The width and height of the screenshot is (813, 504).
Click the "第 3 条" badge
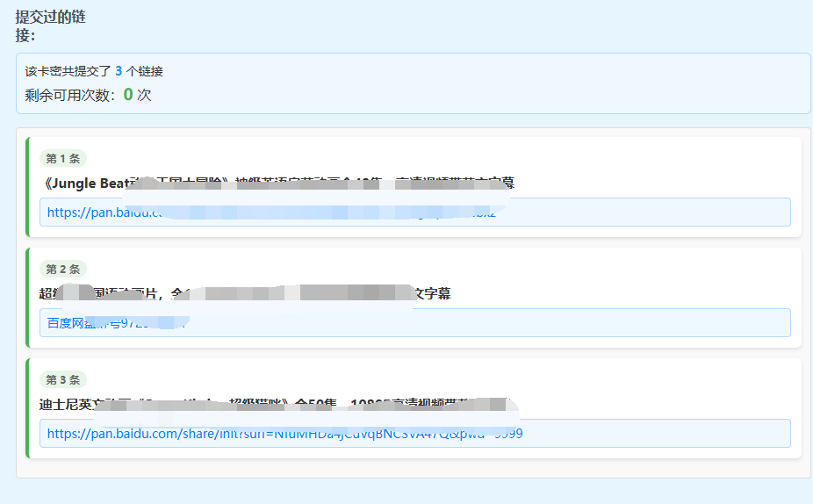(x=62, y=380)
